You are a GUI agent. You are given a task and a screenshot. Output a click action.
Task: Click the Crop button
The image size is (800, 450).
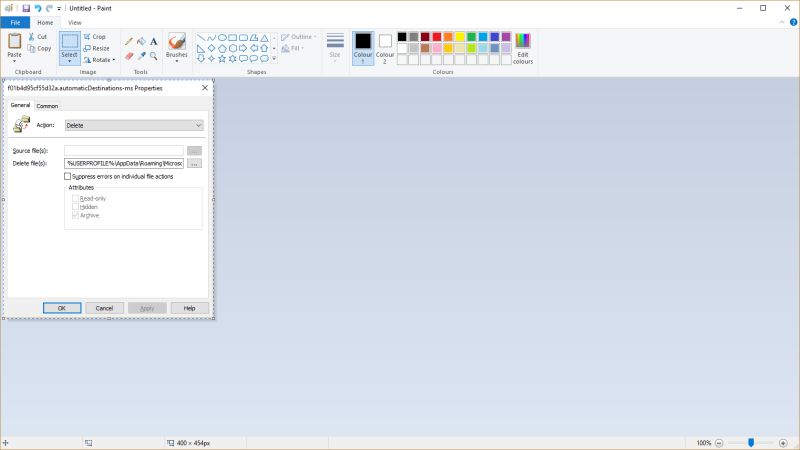[x=95, y=37]
